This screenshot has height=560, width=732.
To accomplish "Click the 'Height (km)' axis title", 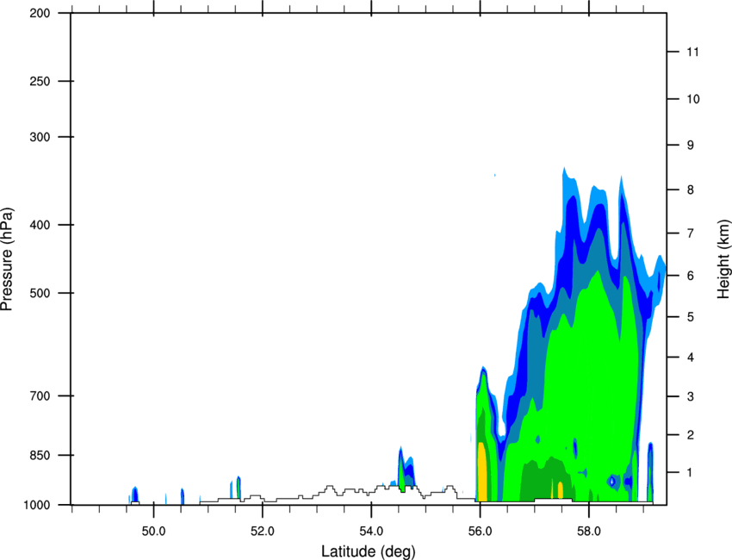I will pos(723,259).
